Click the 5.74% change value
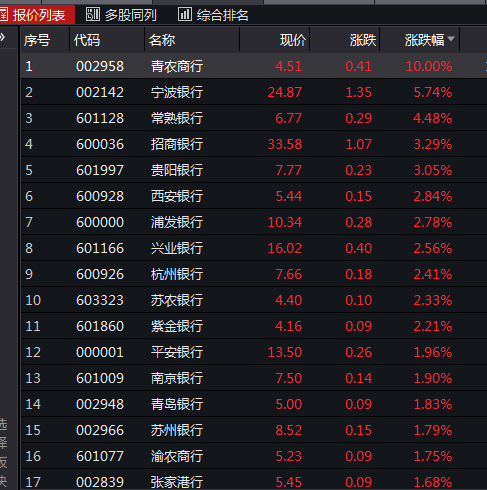The height and width of the screenshot is (490, 487). [433, 92]
